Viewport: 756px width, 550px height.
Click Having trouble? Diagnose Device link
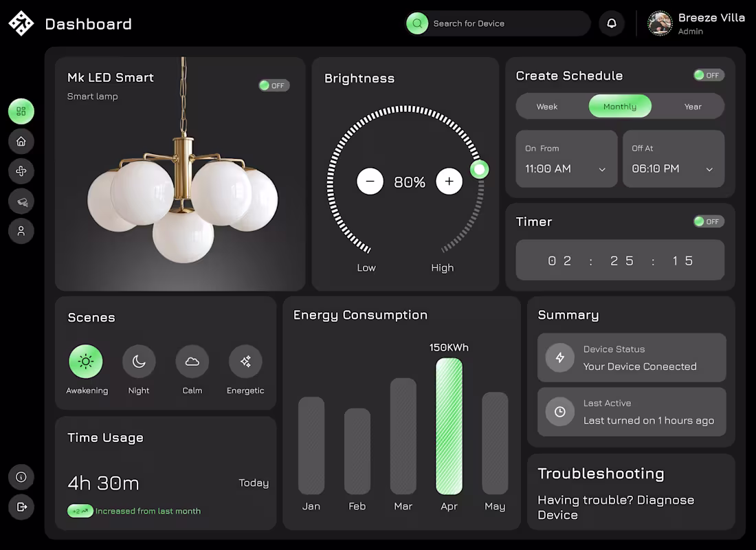(616, 507)
